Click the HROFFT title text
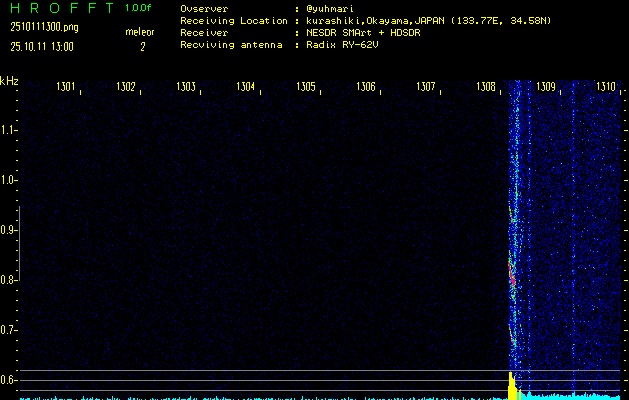Image resolution: width=629 pixels, height=400 pixels. [60, 8]
